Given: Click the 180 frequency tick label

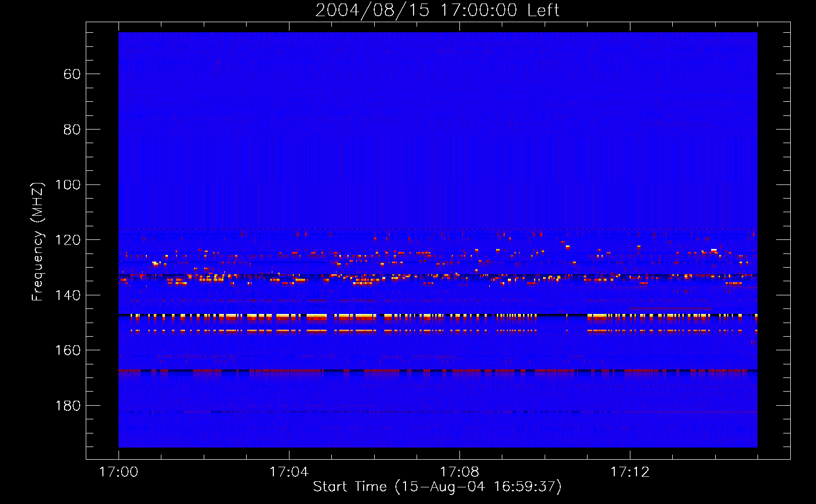Looking at the screenshot, I should click(x=68, y=406).
